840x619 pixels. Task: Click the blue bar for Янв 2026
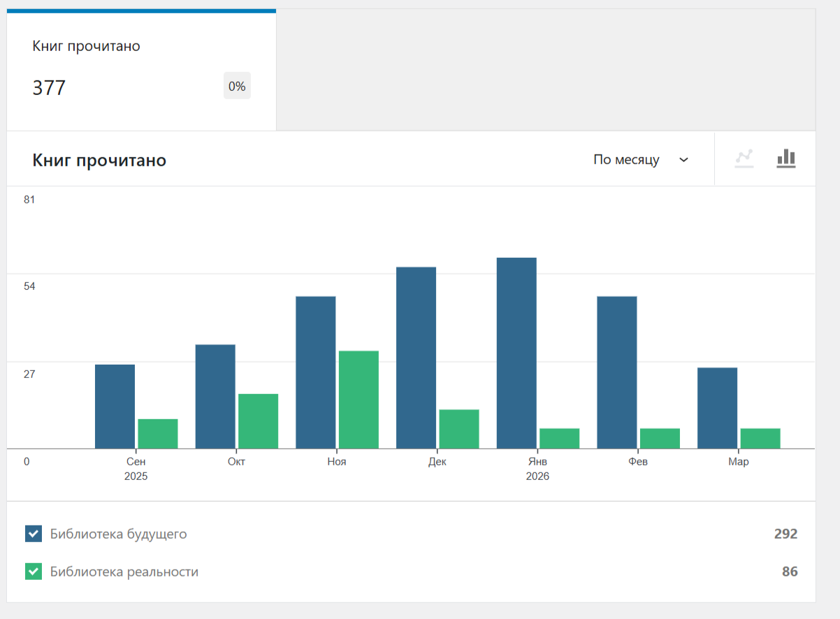tap(516, 353)
